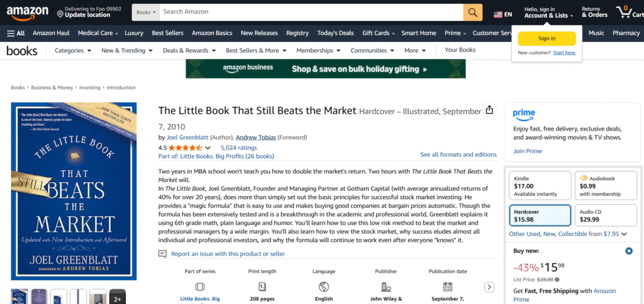Click the share icon beside the title
The width and height of the screenshot is (644, 304).
click(x=489, y=110)
